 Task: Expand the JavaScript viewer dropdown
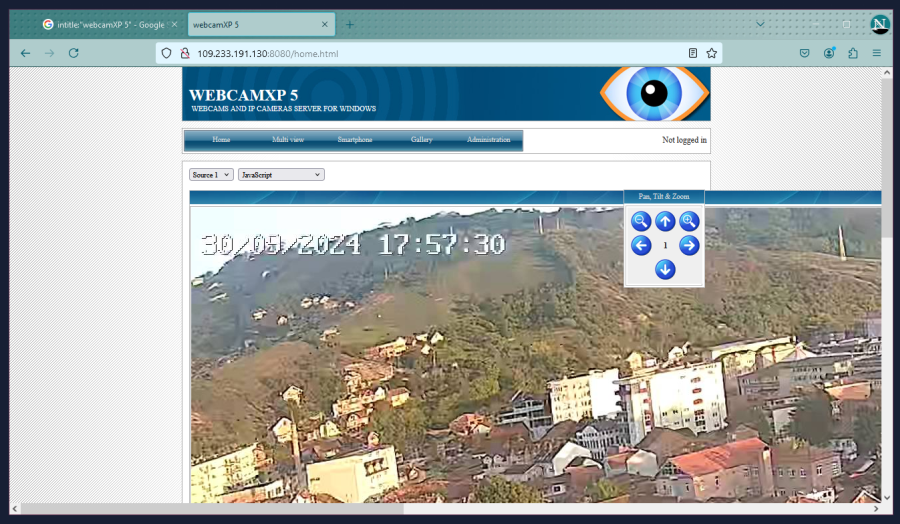[281, 175]
